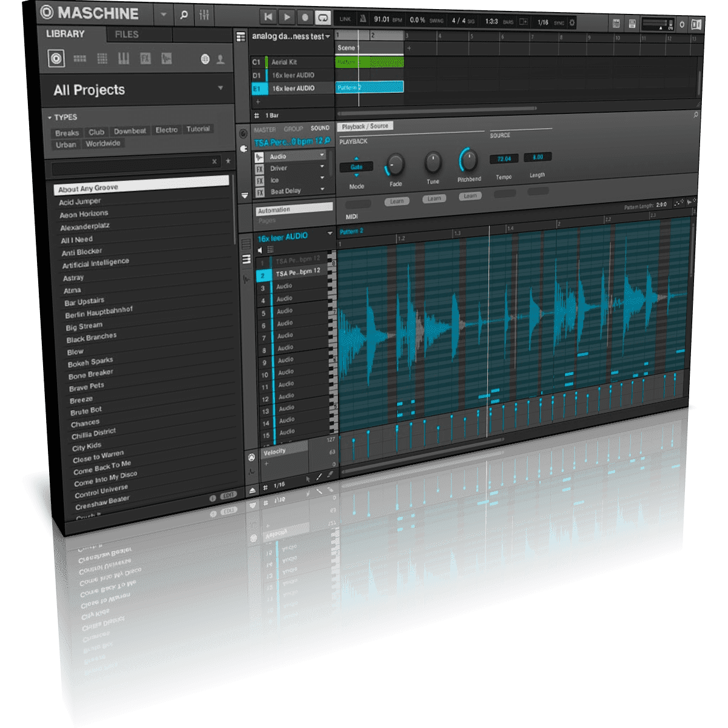Switch to the GROUP tab

tap(293, 129)
